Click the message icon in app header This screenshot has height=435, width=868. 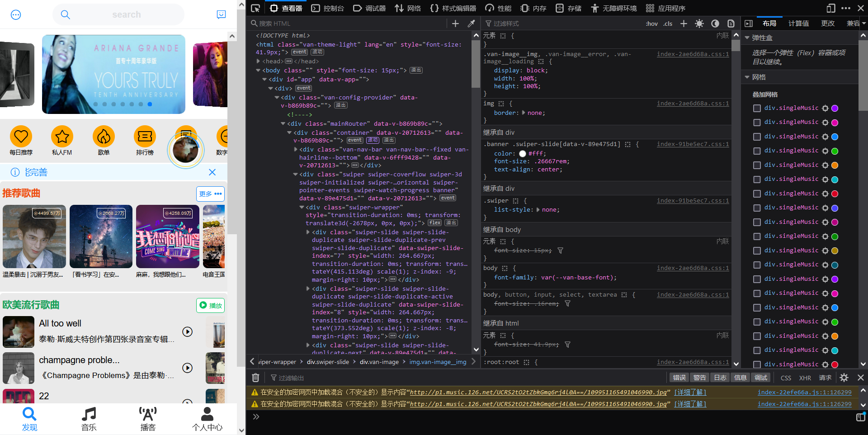click(x=221, y=15)
